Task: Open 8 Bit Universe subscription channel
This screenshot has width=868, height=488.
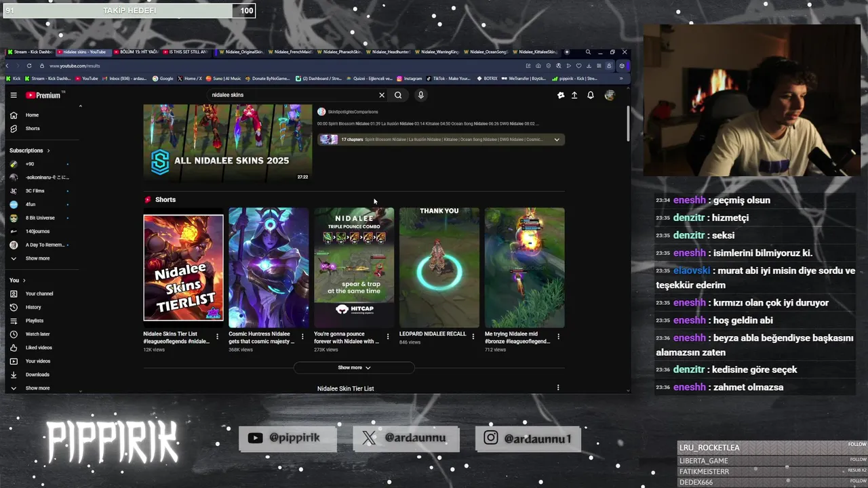Action: pos(41,218)
